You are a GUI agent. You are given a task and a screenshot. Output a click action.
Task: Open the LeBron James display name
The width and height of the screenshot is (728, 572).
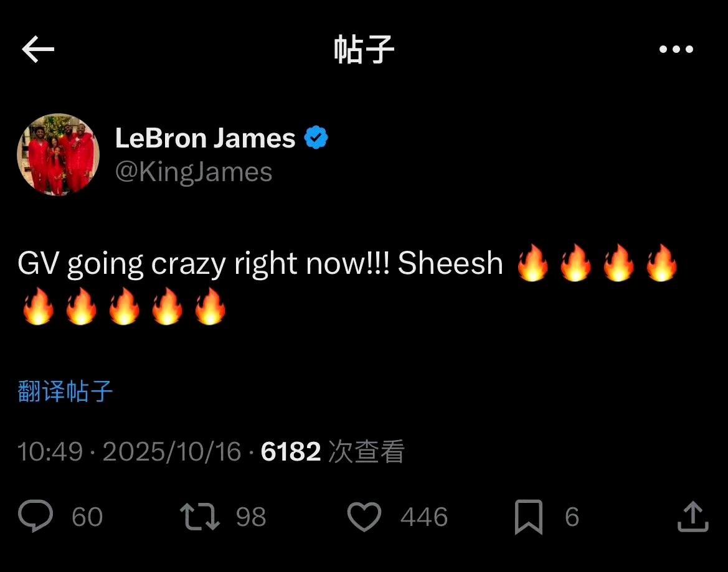click(x=206, y=138)
